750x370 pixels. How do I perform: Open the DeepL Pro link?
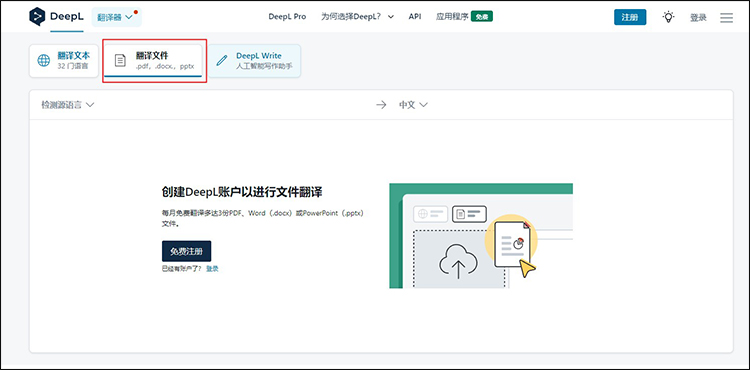click(287, 17)
